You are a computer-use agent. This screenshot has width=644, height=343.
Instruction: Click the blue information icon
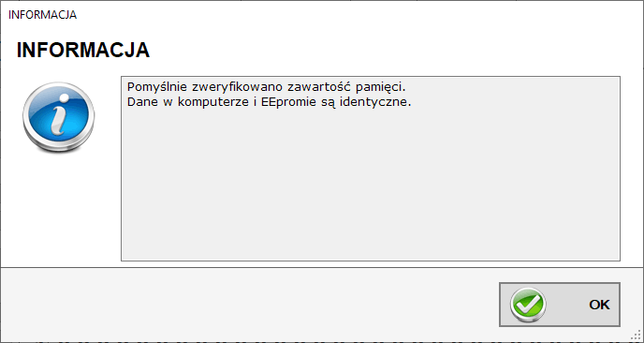coord(59,117)
